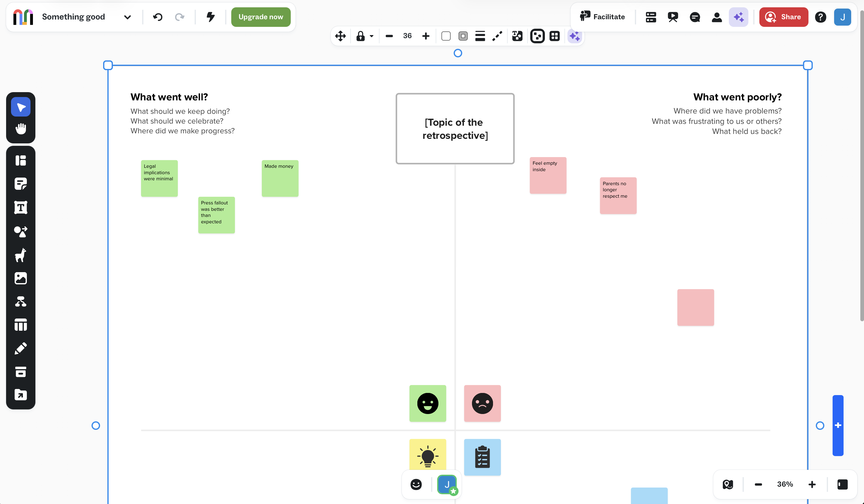Open the minimap icon
The width and height of the screenshot is (864, 504).
coord(728,484)
